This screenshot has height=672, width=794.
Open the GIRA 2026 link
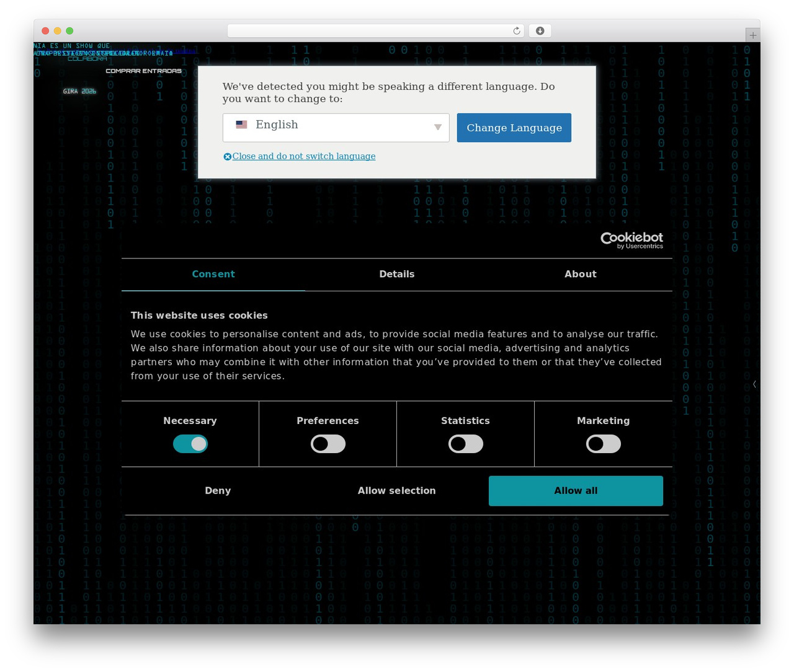coord(79,91)
